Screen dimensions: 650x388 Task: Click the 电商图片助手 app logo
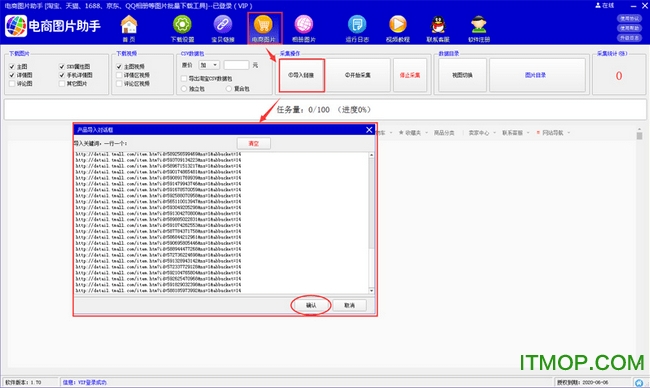16,26
